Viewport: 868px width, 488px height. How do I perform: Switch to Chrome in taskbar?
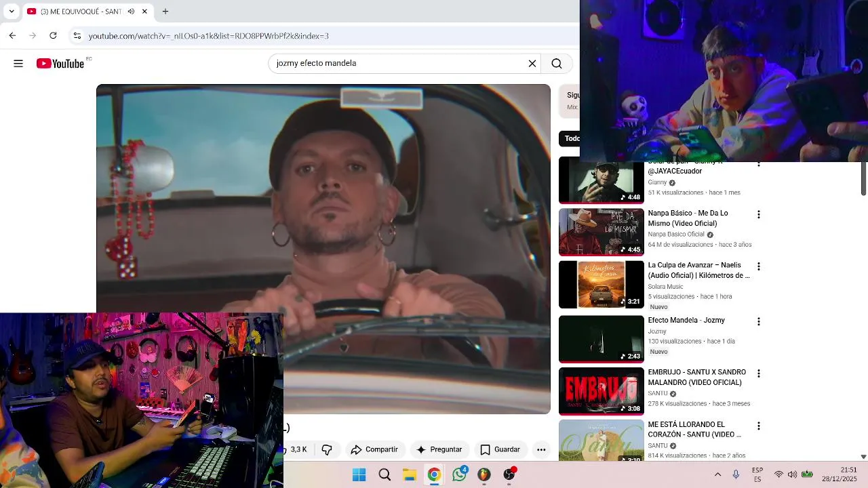point(434,475)
